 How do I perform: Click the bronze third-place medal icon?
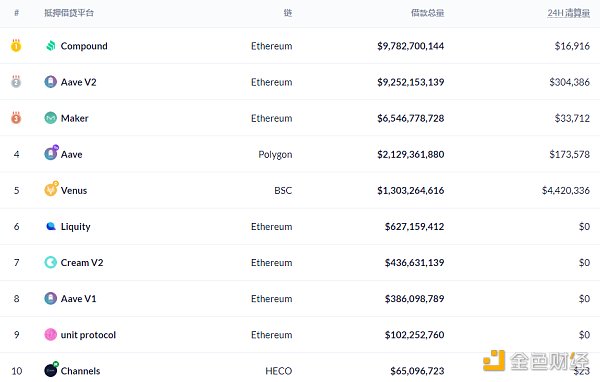16,118
